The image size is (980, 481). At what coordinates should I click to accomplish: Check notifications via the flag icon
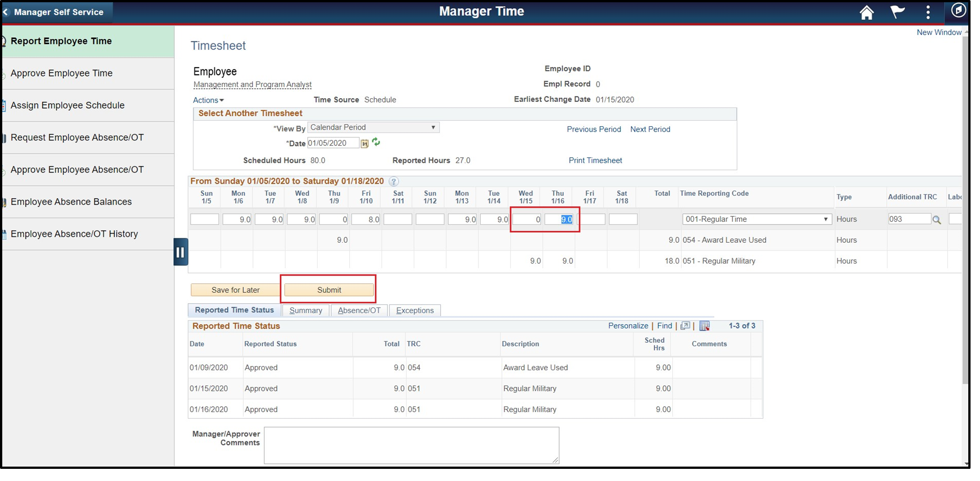click(x=897, y=12)
